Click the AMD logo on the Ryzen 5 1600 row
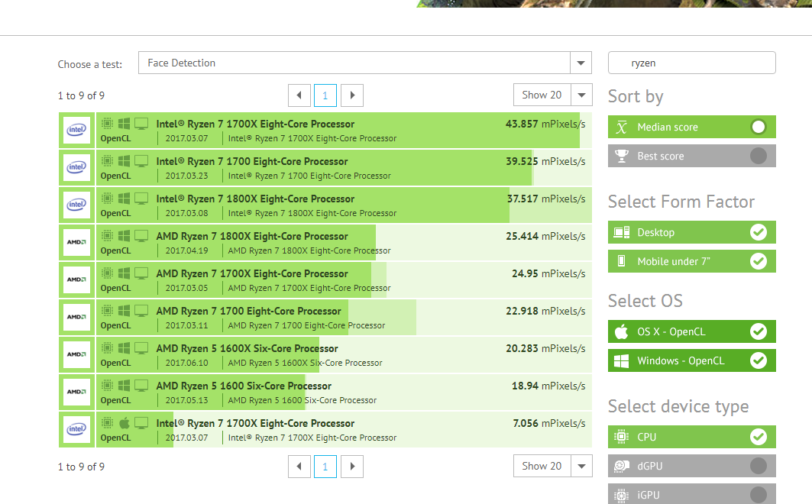This screenshot has height=504, width=812. [76, 392]
